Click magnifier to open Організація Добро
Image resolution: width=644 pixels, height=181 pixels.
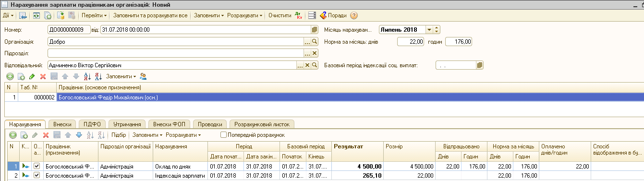tap(315, 41)
